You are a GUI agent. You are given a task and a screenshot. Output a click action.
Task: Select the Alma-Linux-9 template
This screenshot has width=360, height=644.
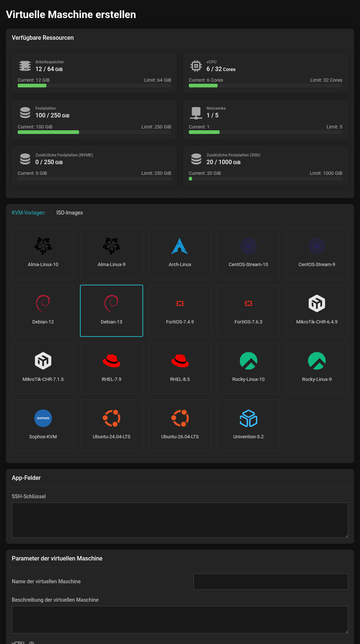coord(112,253)
